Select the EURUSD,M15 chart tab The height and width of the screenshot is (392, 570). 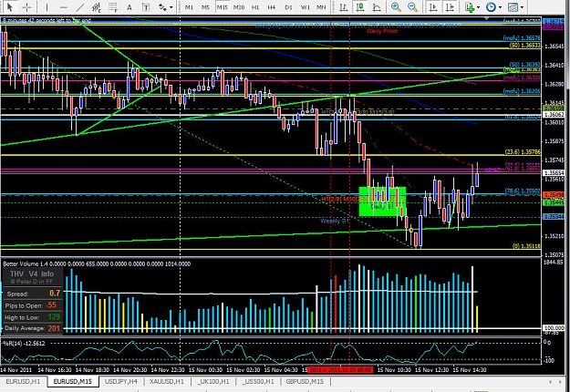click(73, 381)
